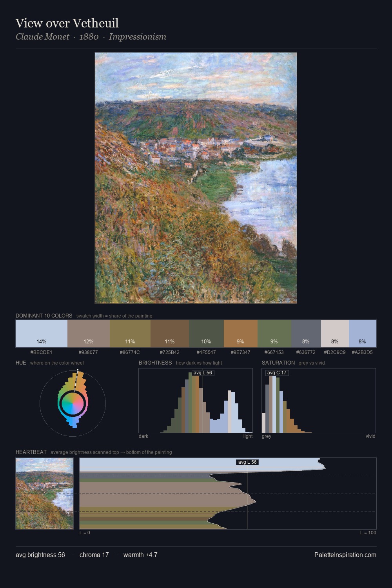Click the vivid axis label under saturation

pyautogui.click(x=370, y=436)
